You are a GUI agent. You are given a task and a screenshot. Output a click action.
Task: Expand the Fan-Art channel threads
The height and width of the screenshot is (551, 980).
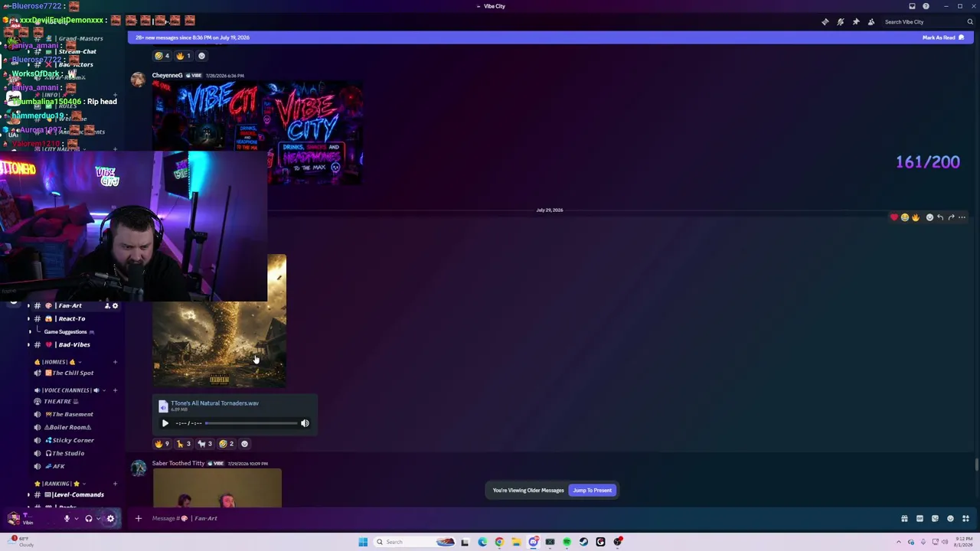[29, 306]
